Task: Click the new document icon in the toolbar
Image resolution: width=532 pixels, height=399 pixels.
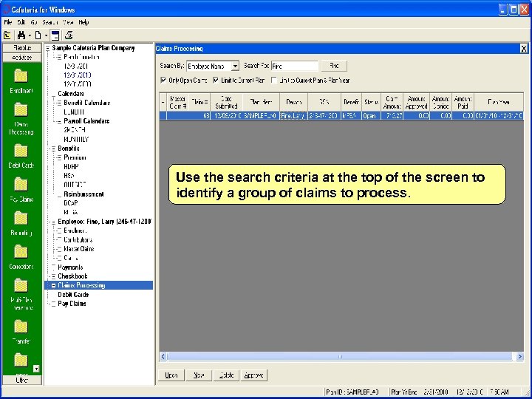Action: [x=38, y=35]
